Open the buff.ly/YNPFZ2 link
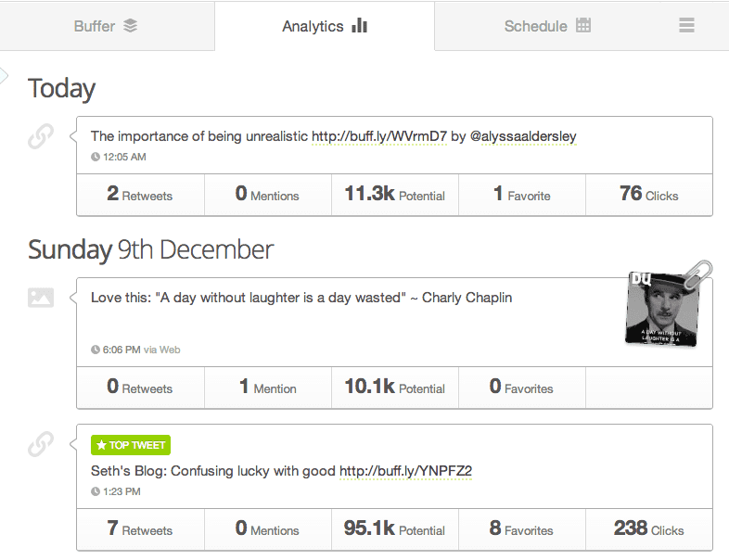This screenshot has width=729, height=560. 406,471
